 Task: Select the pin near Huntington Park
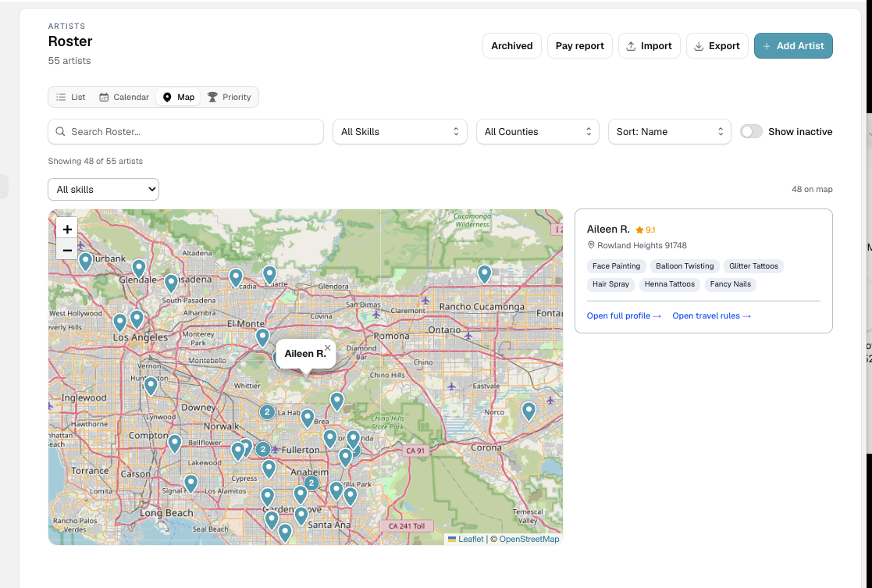click(151, 386)
